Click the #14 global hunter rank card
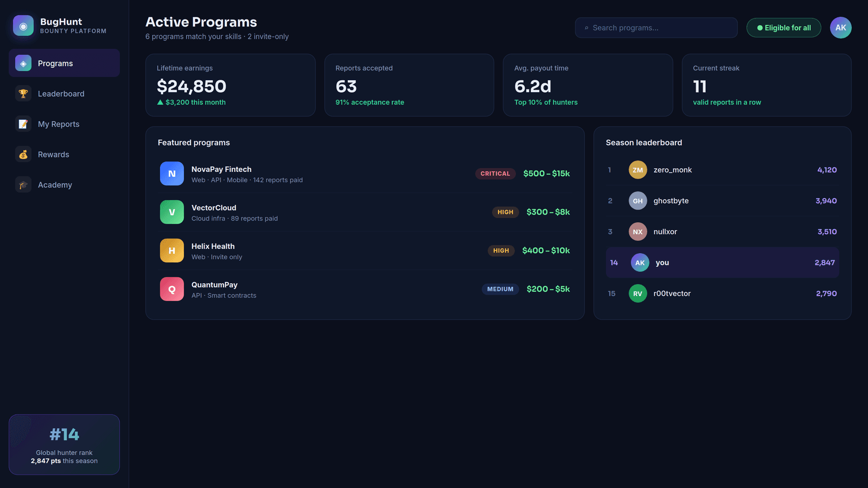This screenshot has width=868, height=488. click(64, 445)
